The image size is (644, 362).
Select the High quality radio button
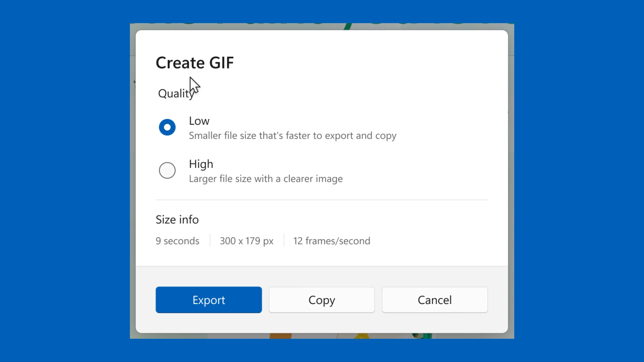click(167, 170)
